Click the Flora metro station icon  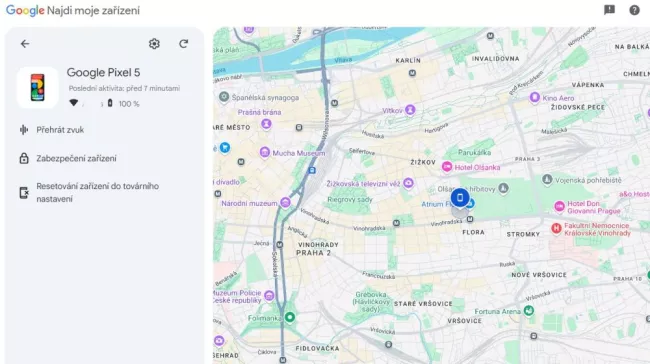click(x=470, y=219)
